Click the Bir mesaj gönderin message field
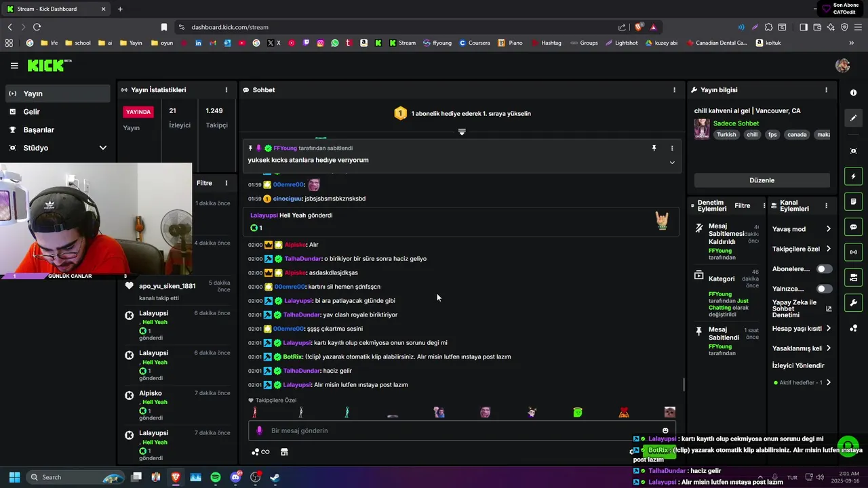The height and width of the screenshot is (488, 868). (x=461, y=430)
